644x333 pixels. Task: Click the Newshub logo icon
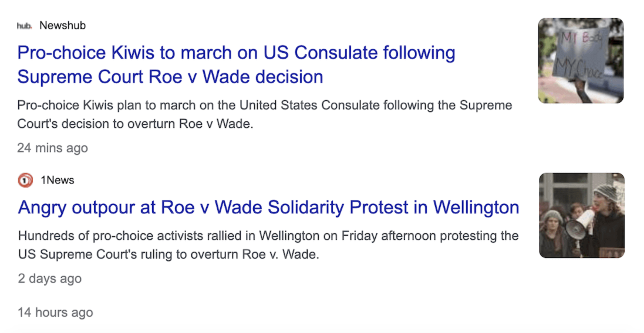coord(24,26)
